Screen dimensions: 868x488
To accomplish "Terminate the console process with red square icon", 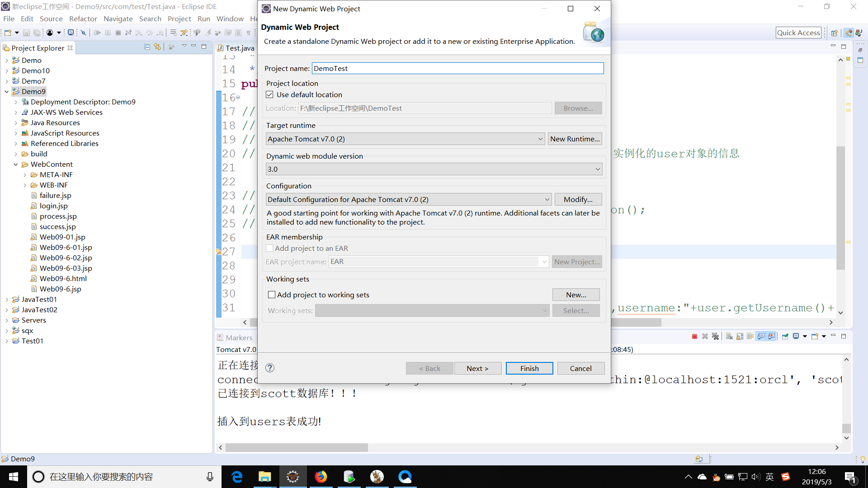I will [x=694, y=336].
